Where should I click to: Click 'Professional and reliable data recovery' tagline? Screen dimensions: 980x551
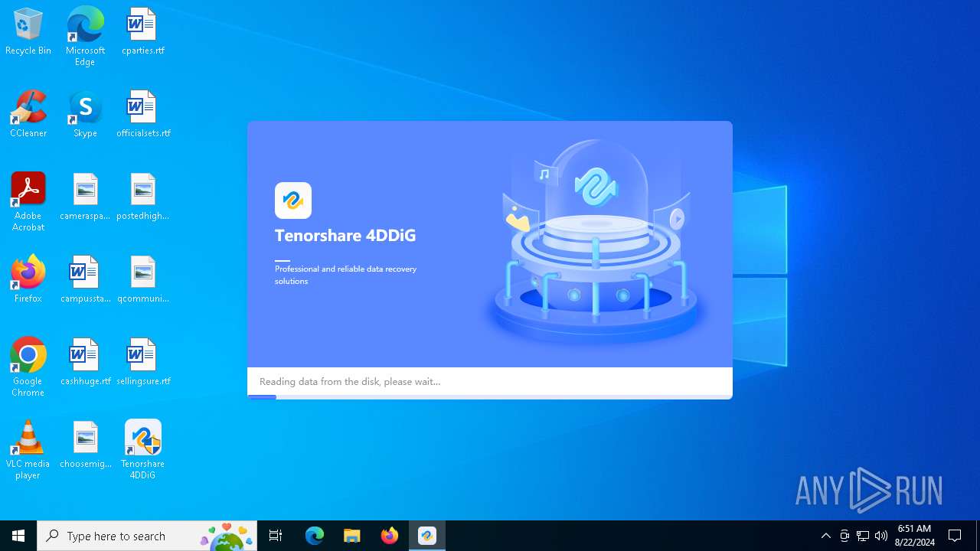point(345,275)
